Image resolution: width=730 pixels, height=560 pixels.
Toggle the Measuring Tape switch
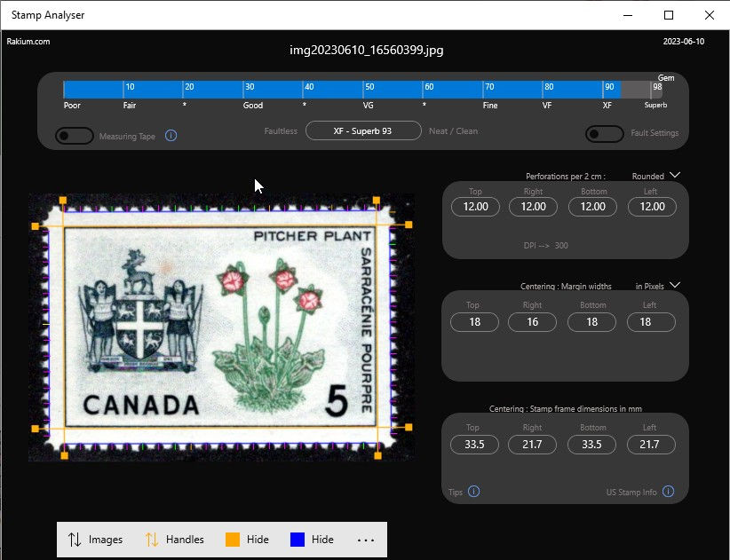pos(74,136)
